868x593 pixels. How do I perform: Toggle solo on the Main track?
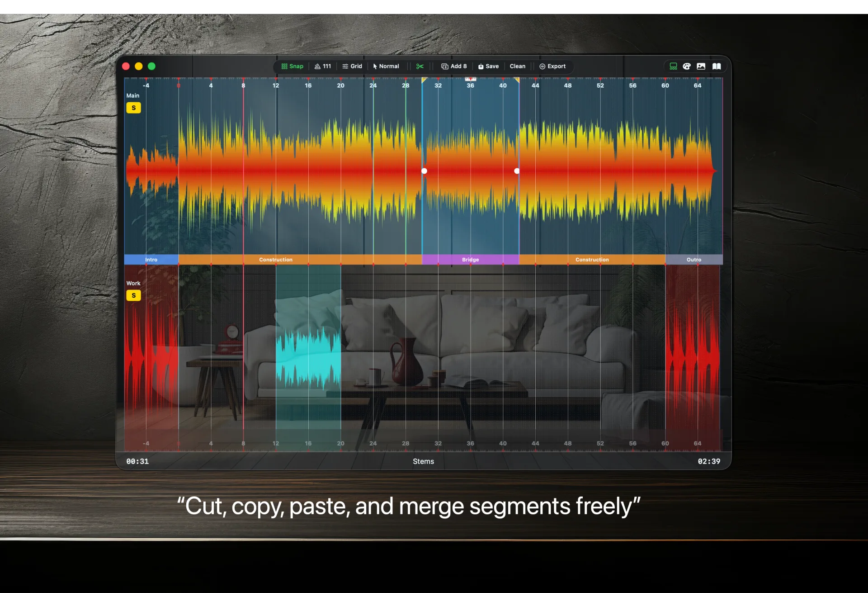pyautogui.click(x=133, y=108)
